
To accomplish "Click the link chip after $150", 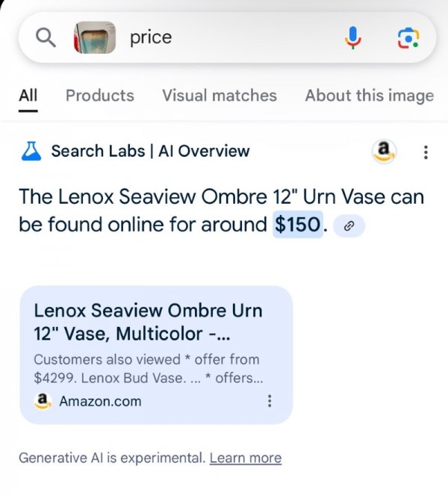I will click(349, 225).
